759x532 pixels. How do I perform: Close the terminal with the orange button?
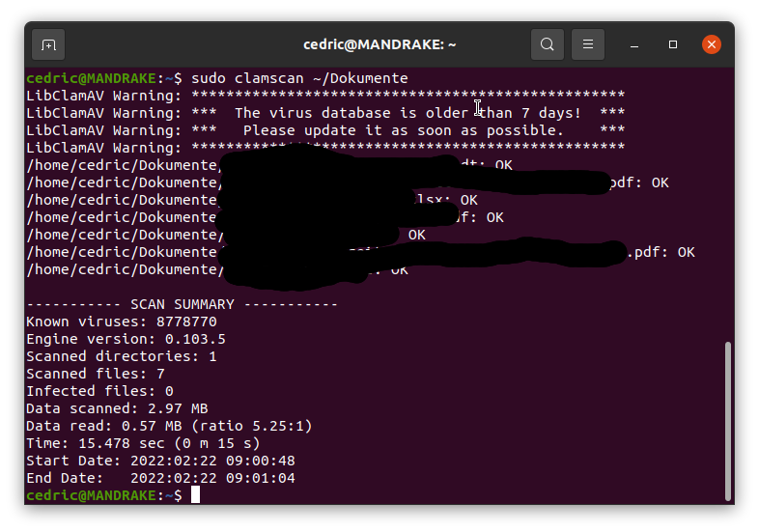(712, 44)
